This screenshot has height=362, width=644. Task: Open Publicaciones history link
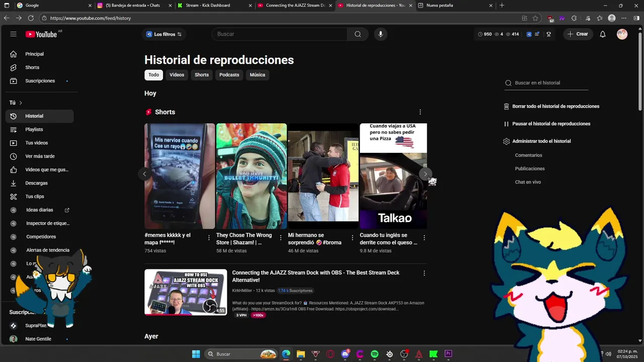(530, 169)
